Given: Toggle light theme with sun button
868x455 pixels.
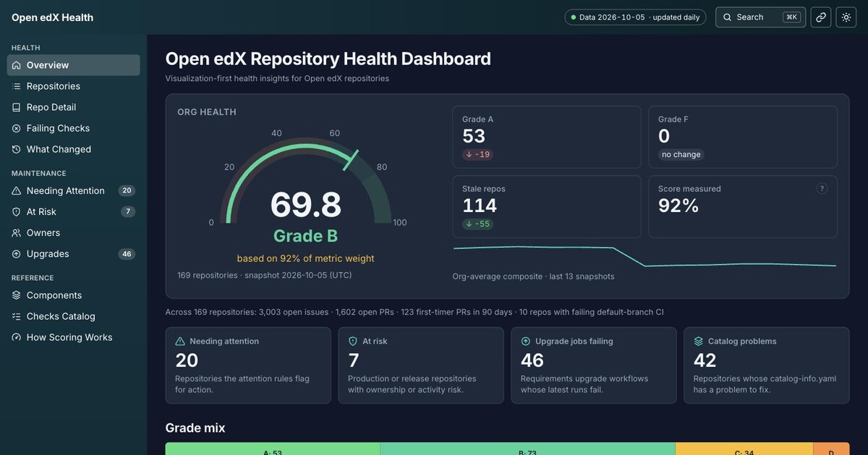Looking at the screenshot, I should (x=846, y=17).
